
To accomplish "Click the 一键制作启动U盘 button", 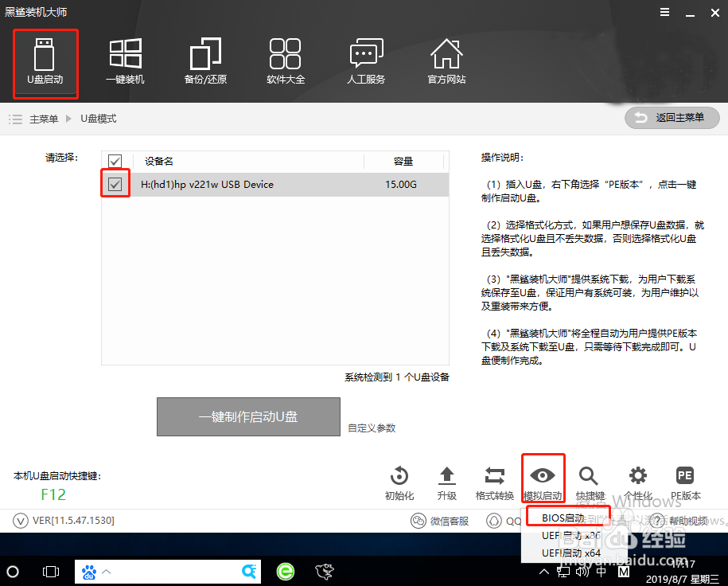I will click(248, 416).
